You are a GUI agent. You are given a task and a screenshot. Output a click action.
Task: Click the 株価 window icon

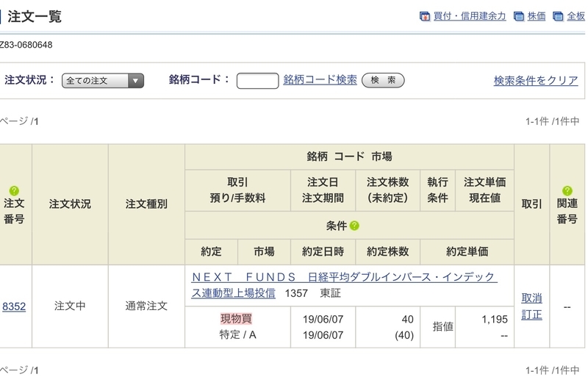pos(519,16)
